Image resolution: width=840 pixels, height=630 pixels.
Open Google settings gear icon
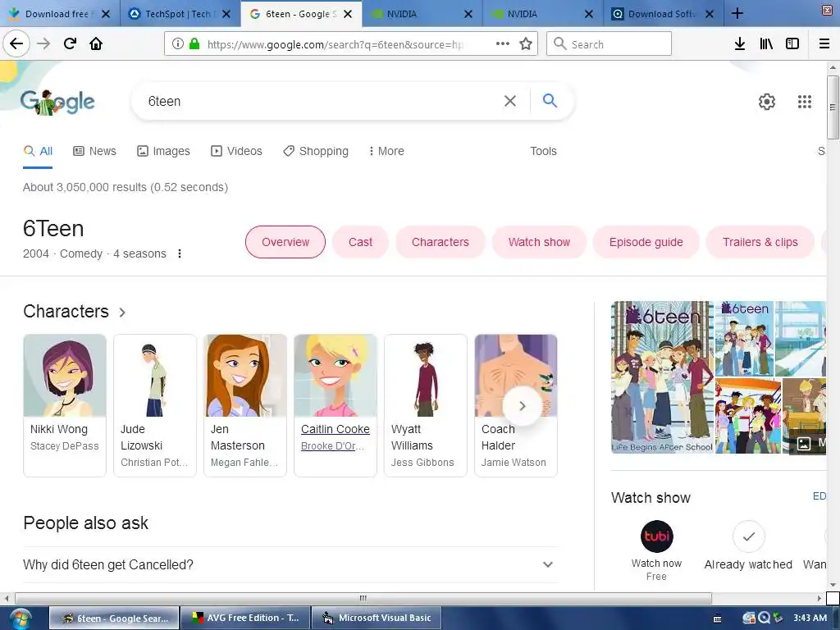767,101
